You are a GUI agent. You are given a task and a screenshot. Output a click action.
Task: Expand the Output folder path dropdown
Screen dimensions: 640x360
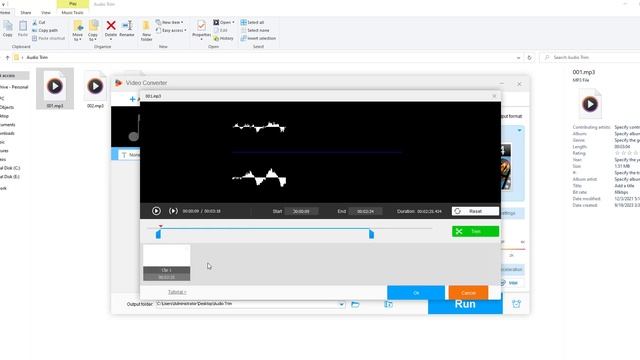click(341, 304)
